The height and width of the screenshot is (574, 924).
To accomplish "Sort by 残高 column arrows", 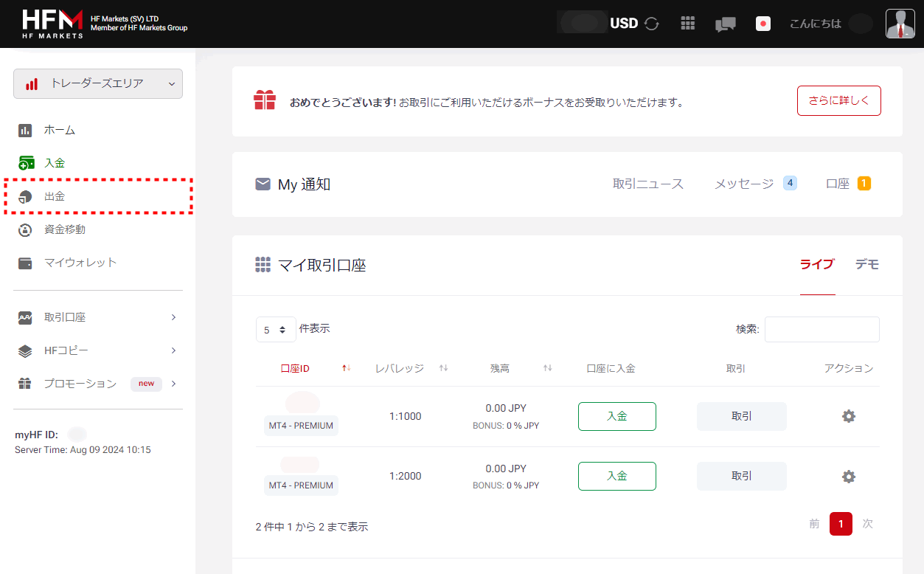I will [547, 368].
